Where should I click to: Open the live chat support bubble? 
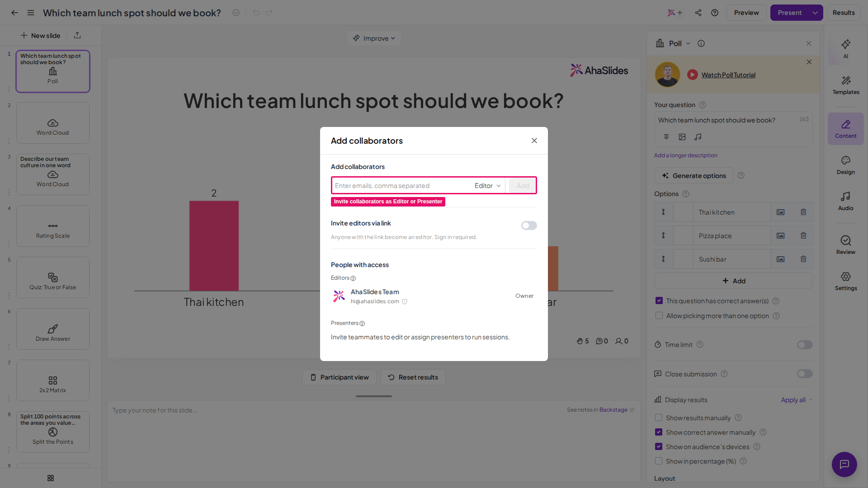pyautogui.click(x=844, y=464)
